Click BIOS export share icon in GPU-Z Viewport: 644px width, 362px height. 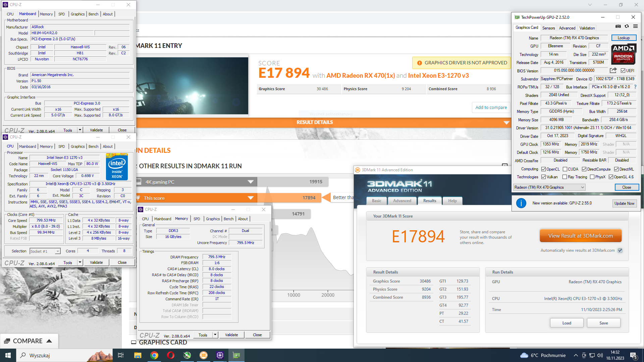coord(613,70)
